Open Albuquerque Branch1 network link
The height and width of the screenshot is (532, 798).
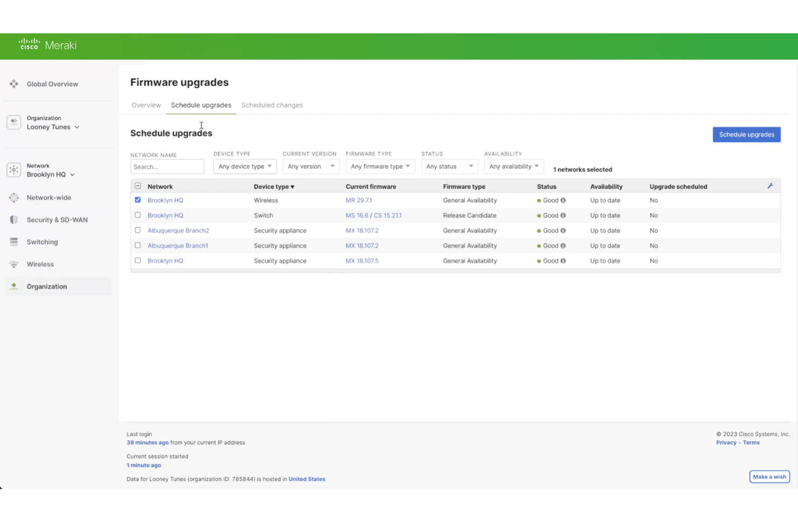(x=178, y=245)
